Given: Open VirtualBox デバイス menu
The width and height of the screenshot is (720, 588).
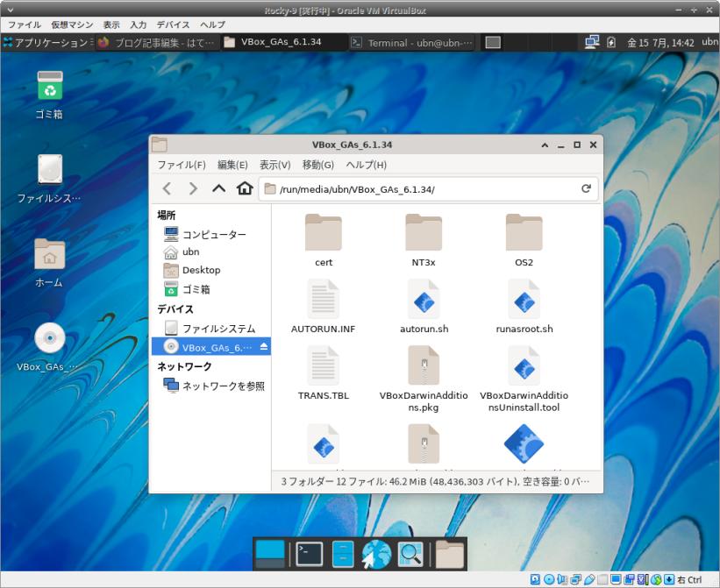Looking at the screenshot, I should point(173,25).
